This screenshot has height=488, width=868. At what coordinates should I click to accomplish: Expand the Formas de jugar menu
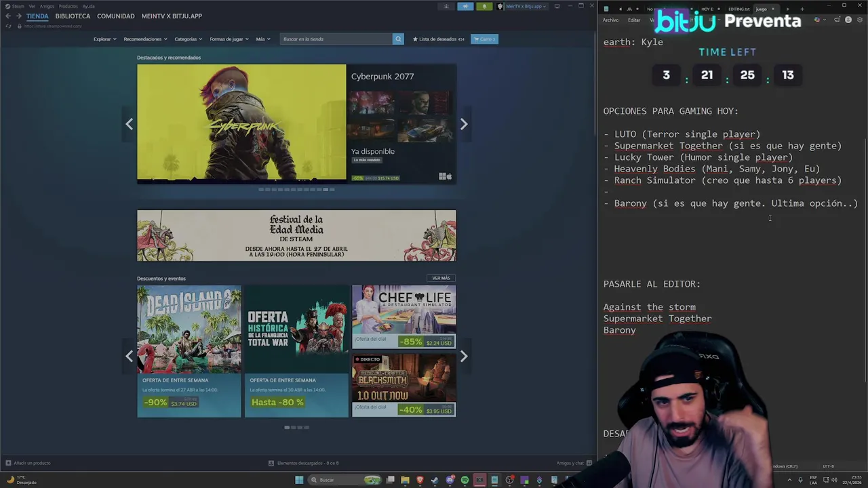pos(229,39)
